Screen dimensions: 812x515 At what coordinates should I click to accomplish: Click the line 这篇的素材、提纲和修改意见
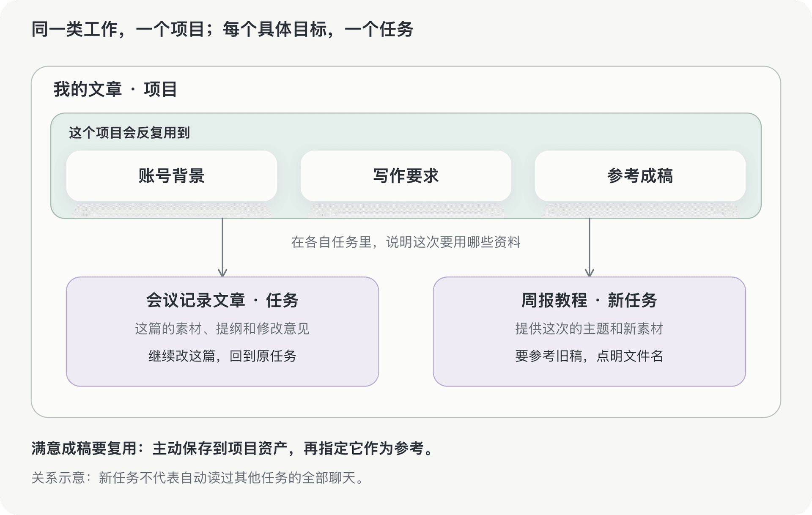222,329
